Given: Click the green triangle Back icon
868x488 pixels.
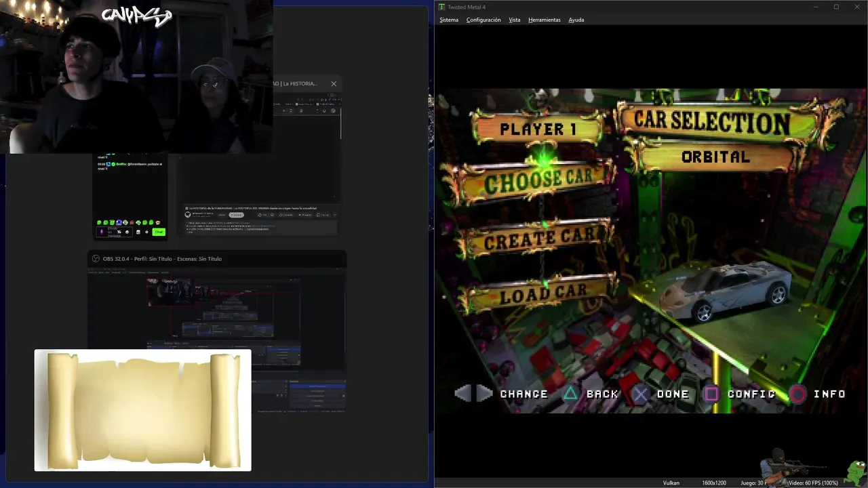Looking at the screenshot, I should click(x=571, y=394).
